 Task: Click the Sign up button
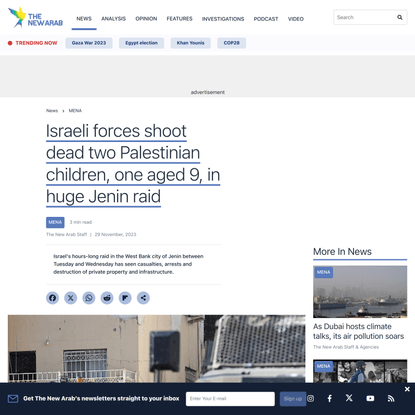pyautogui.click(x=293, y=399)
